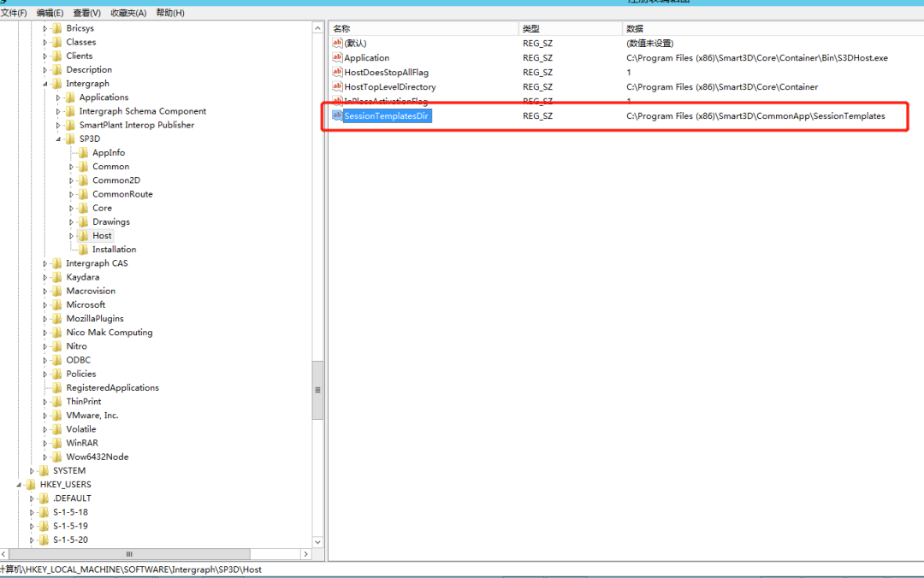Viewport: 924px width, 578px height.
Task: Select the Clients folder icon
Action: (x=56, y=56)
